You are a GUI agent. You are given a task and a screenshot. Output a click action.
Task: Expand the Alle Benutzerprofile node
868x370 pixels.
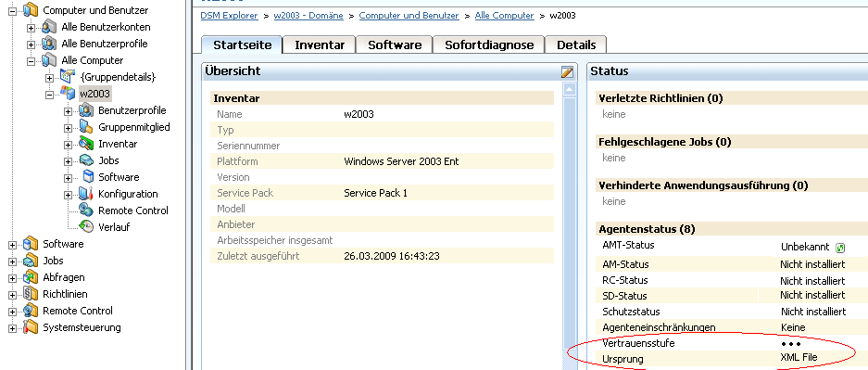[x=31, y=45]
